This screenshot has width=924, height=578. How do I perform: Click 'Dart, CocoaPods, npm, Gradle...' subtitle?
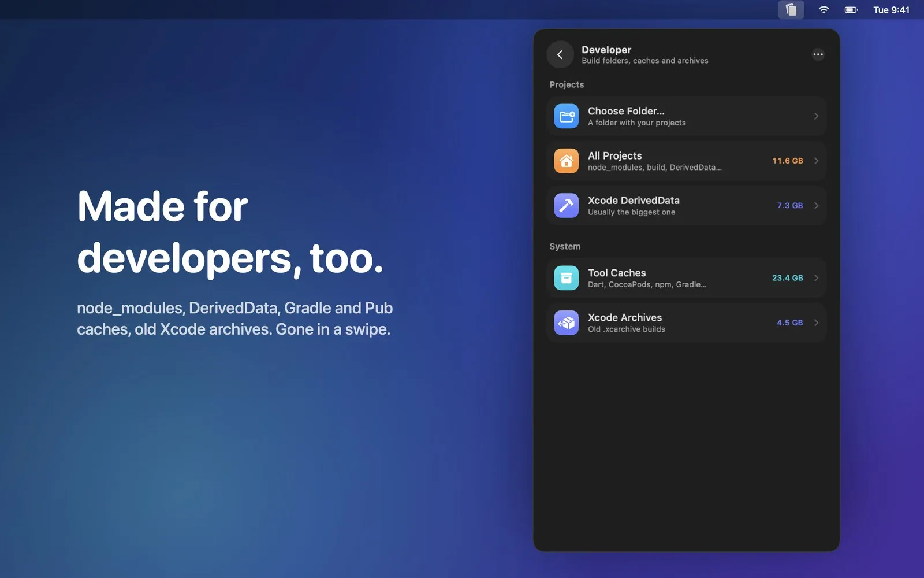[x=647, y=284]
